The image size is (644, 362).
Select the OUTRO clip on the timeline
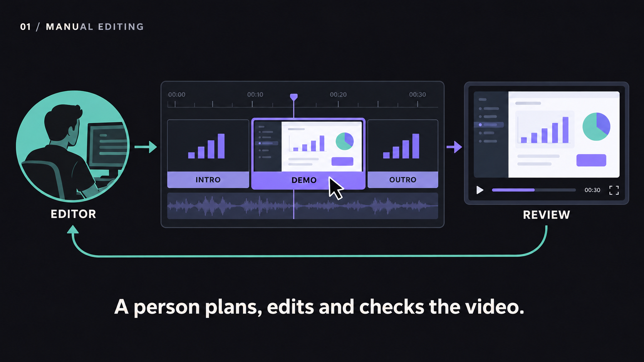tap(403, 154)
